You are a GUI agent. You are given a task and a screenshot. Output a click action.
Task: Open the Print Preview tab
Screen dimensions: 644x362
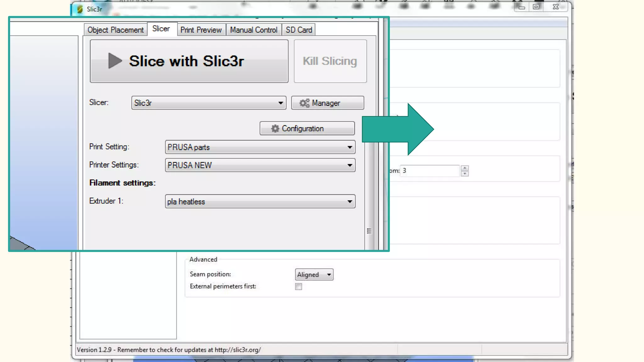[x=201, y=30]
